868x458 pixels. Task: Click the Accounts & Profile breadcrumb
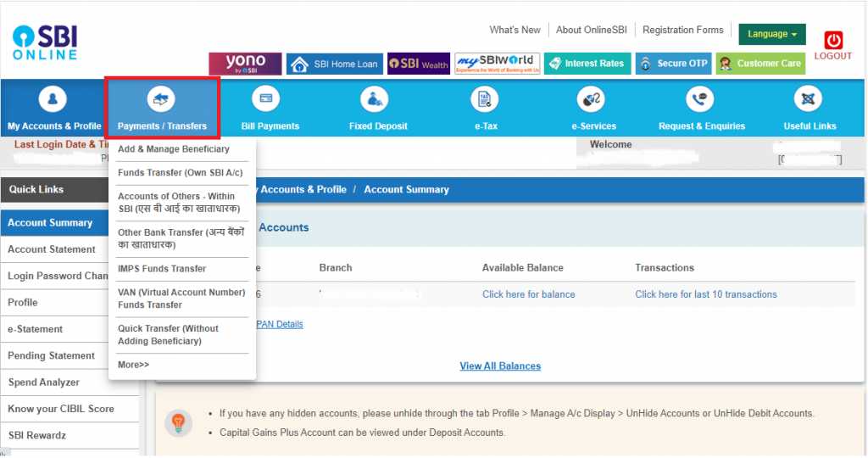click(x=303, y=189)
